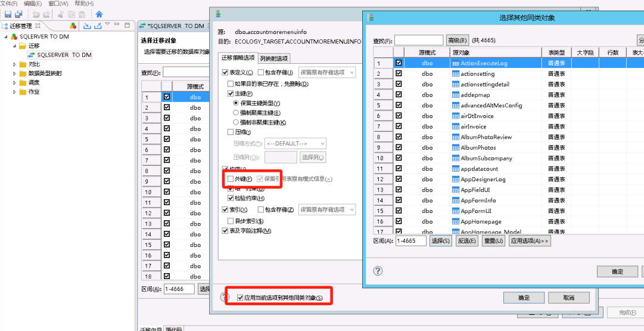Toggle the 表及字段注释(M) checkbox

click(225, 231)
